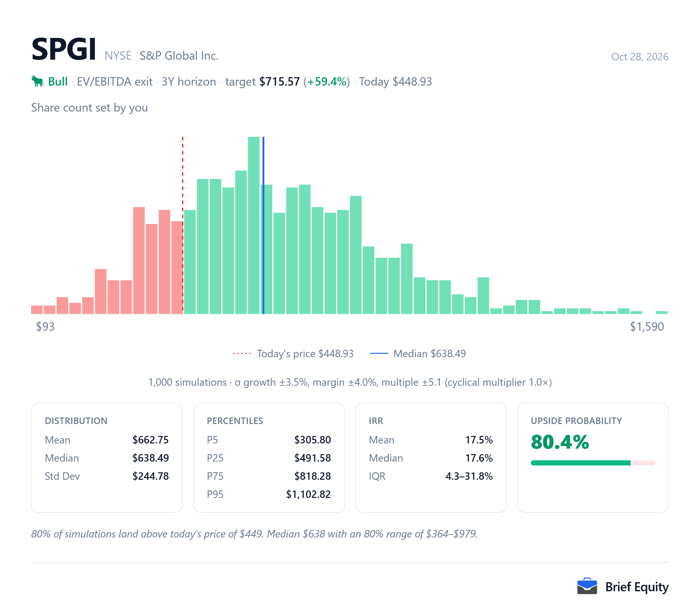Click the target price $715.57
The height and width of the screenshot is (612, 700).
click(x=279, y=82)
